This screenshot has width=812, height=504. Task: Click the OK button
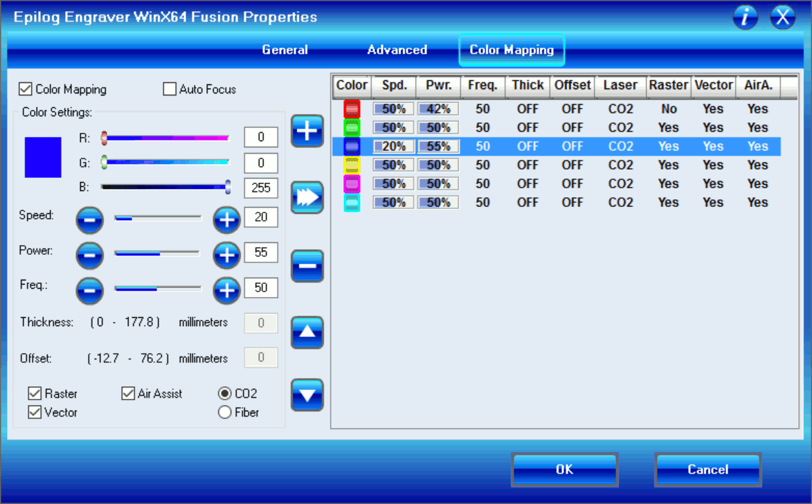click(x=564, y=470)
